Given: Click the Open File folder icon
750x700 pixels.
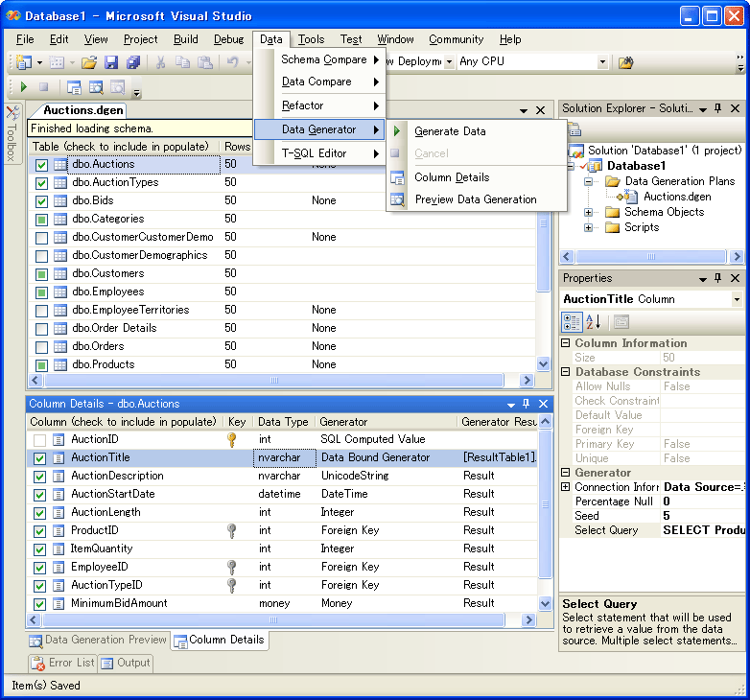Looking at the screenshot, I should (89, 62).
